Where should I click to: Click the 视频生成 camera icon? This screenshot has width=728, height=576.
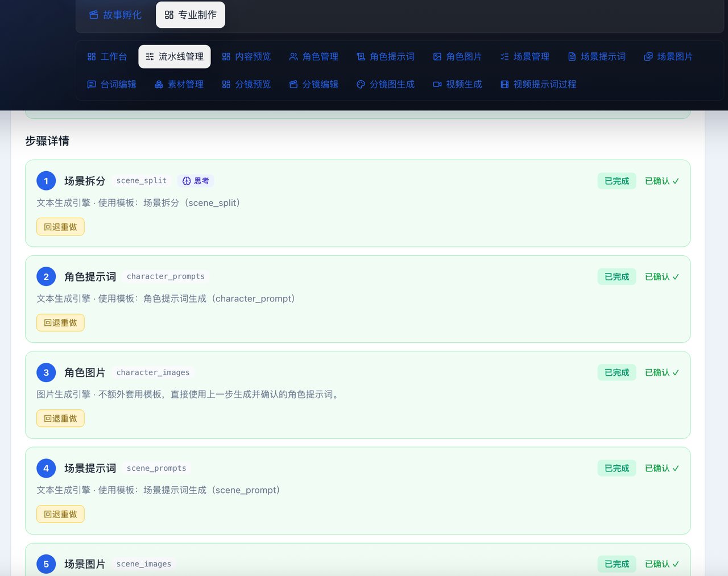437,84
